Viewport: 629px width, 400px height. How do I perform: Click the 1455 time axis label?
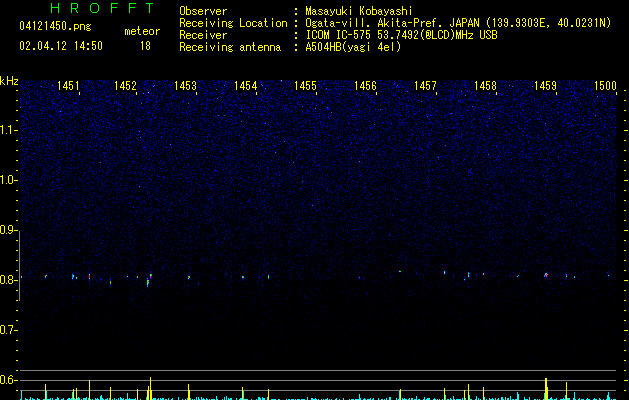(305, 86)
